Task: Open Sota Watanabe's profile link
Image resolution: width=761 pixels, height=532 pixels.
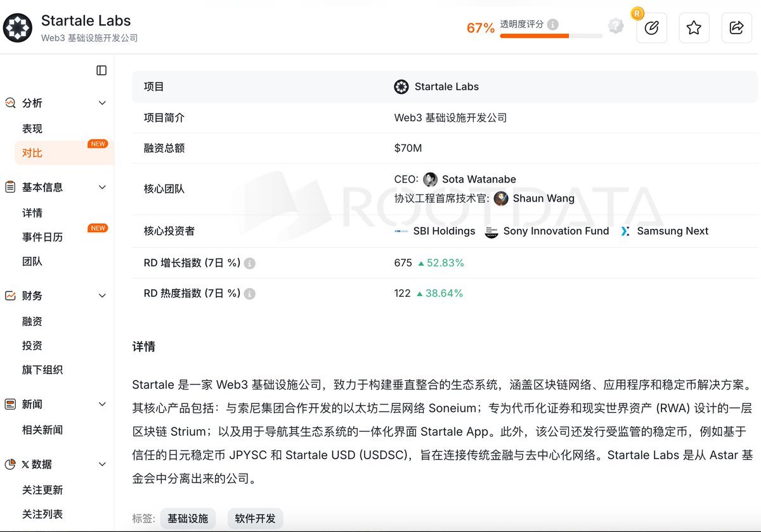Action: click(479, 179)
